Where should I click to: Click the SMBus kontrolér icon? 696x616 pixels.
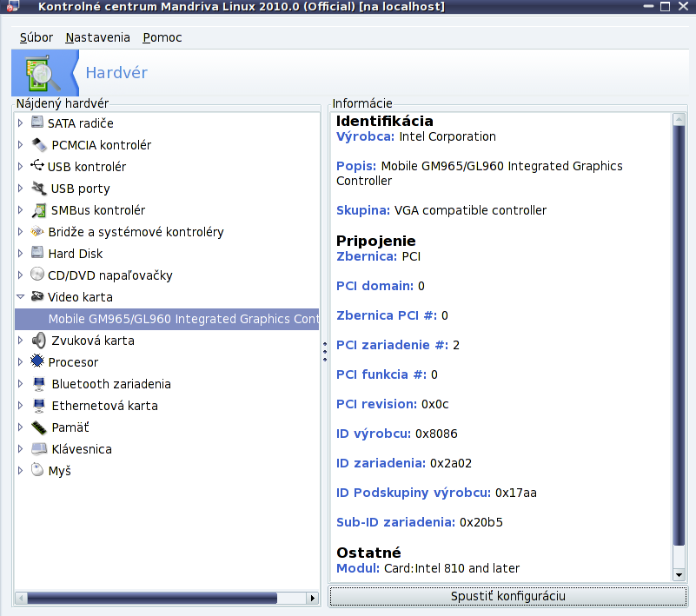coord(39,210)
